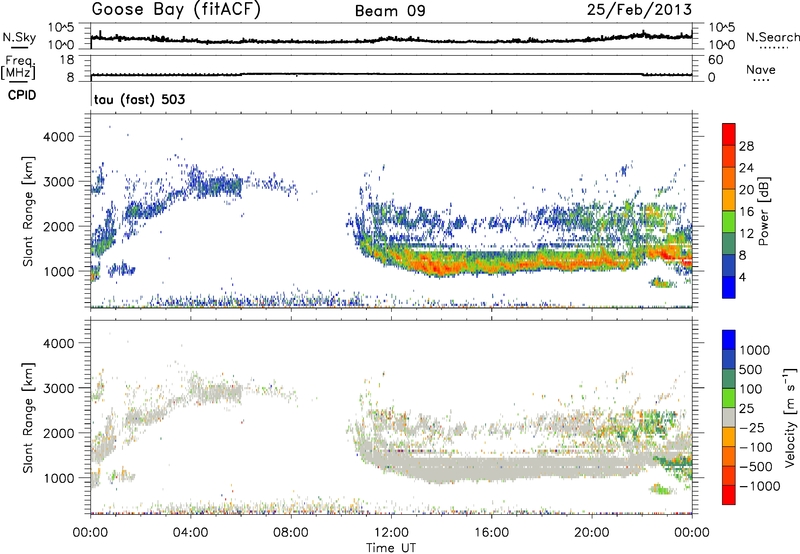800x554 pixels.
Task: Click the 'CPID' label
Action: 22,95
